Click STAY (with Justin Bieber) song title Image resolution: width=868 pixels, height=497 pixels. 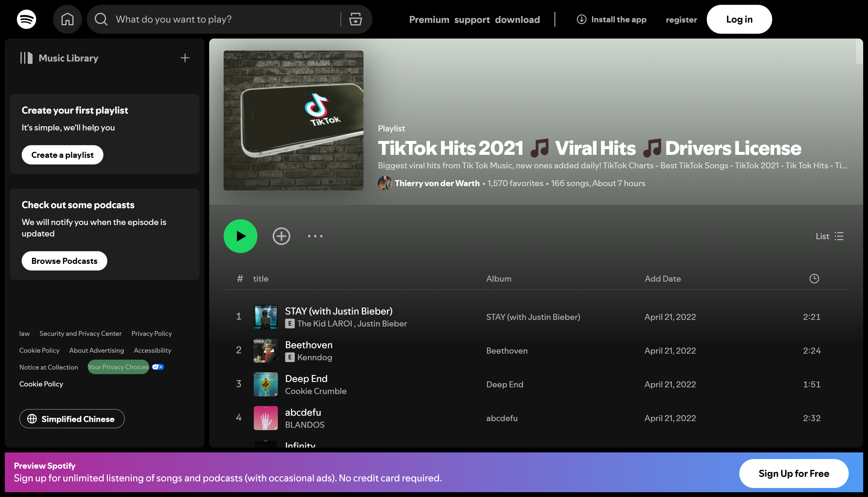[x=339, y=311]
